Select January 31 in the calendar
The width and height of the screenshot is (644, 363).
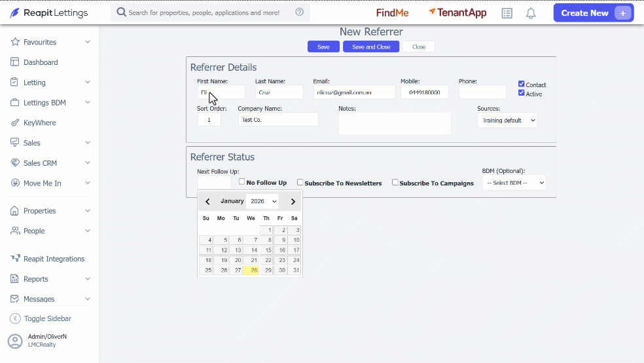[x=294, y=270]
